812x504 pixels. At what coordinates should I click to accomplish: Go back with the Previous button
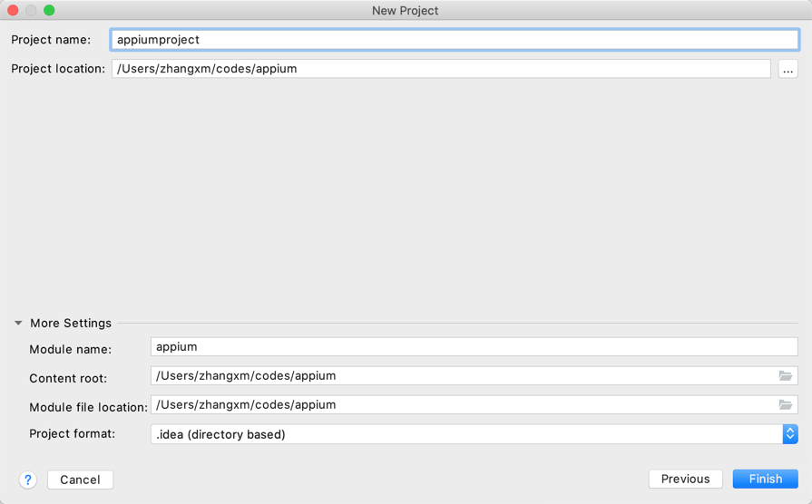685,479
